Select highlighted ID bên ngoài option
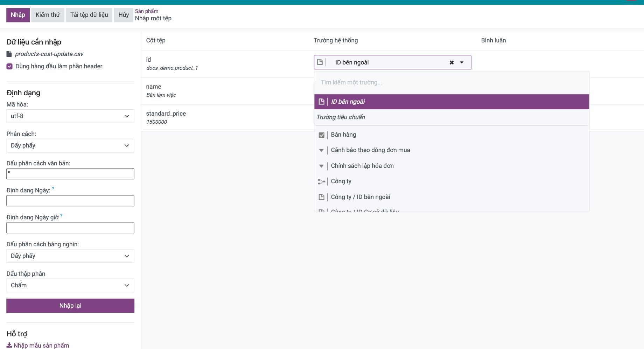Image resolution: width=644 pixels, height=349 pixels. [x=451, y=102]
